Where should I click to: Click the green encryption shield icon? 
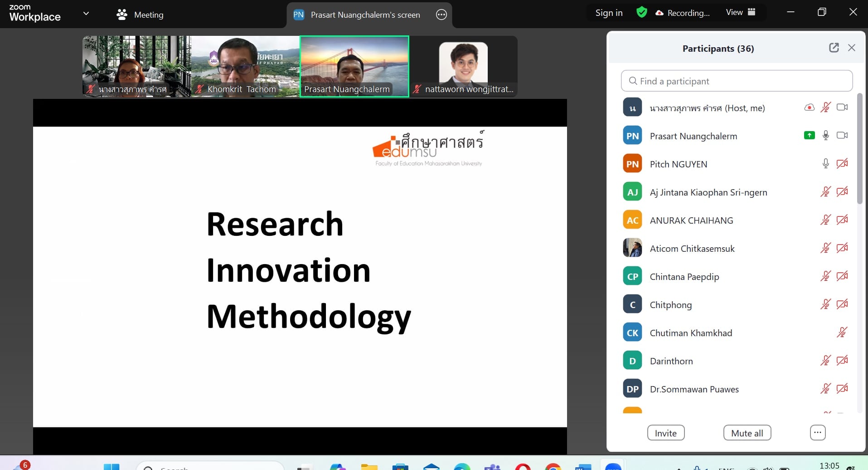641,13
